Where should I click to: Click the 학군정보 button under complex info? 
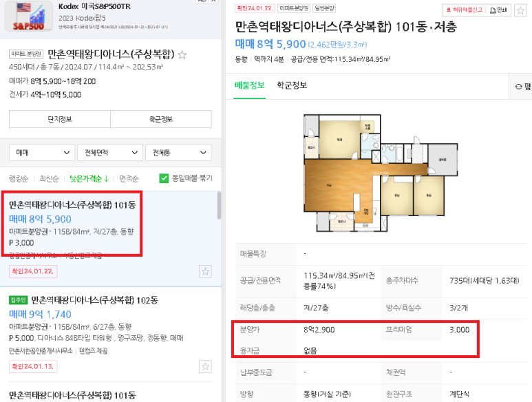coord(161,119)
